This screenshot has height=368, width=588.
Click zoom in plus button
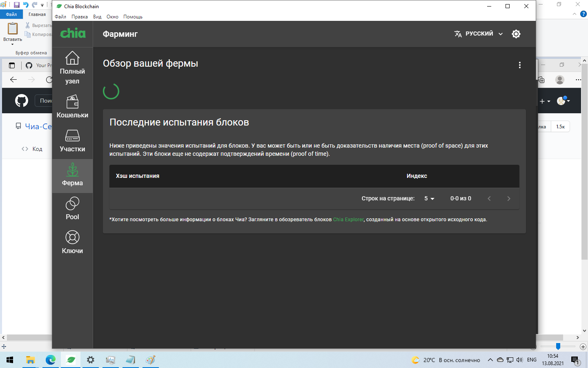[x=583, y=346]
